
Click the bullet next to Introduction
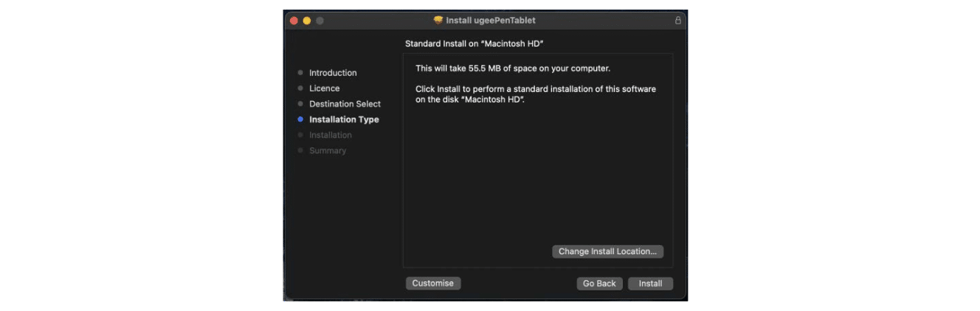300,73
